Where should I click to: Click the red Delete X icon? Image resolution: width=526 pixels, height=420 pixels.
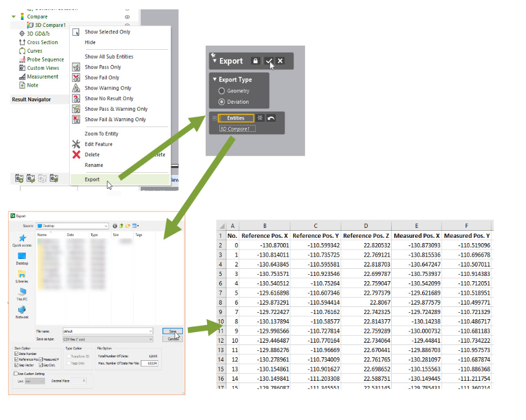point(76,155)
